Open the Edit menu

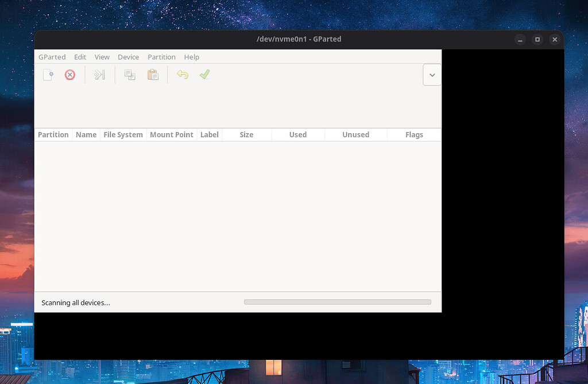point(80,57)
